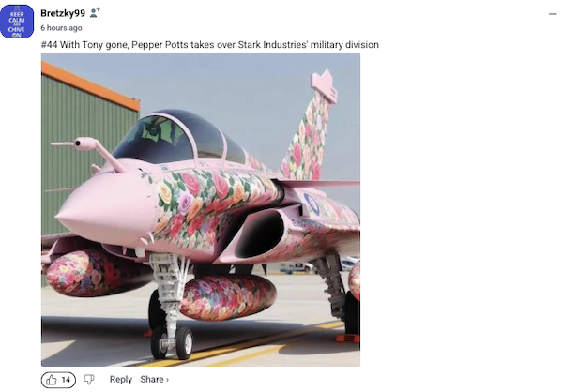
Task: Click the #44 tag in the comment
Action: tap(49, 45)
